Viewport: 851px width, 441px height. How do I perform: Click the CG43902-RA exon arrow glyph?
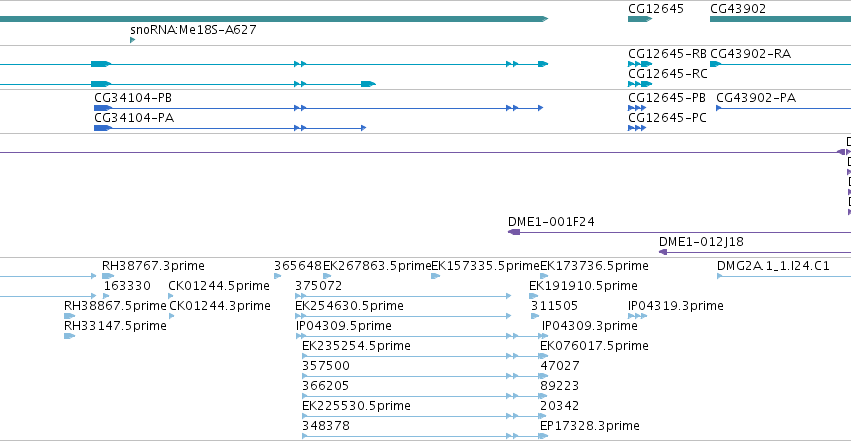[715, 64]
